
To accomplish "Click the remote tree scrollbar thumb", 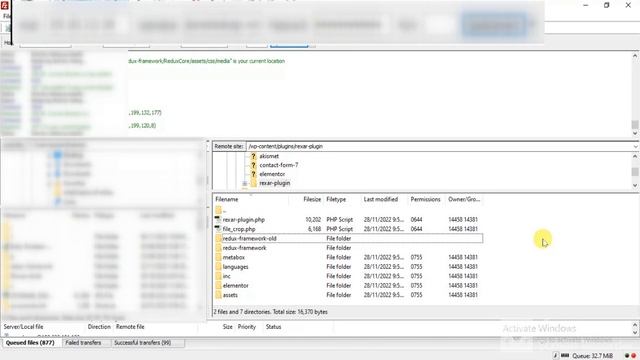I will pyautogui.click(x=635, y=172).
